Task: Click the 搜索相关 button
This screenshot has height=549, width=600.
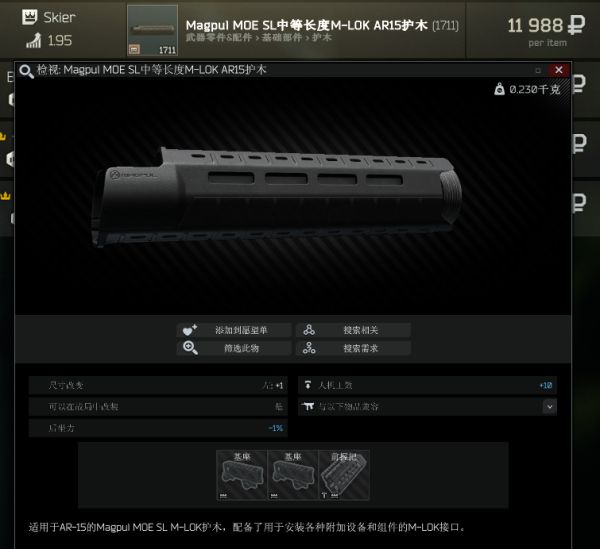Action: (x=353, y=330)
